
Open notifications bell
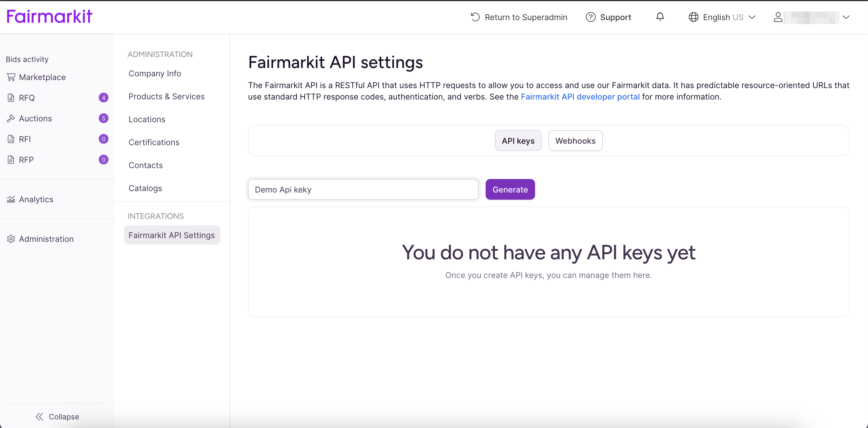(x=660, y=17)
